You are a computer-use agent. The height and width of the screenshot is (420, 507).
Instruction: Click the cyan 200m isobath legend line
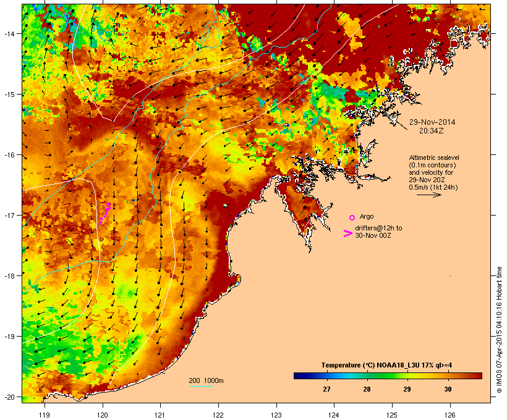(200, 386)
